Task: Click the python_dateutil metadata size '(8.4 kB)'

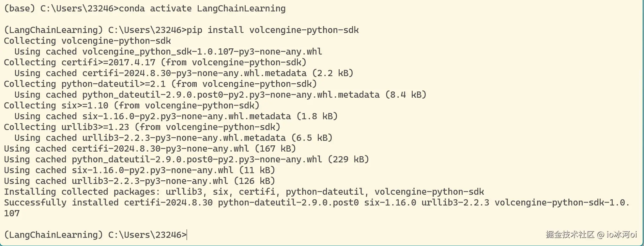Action: (406, 95)
